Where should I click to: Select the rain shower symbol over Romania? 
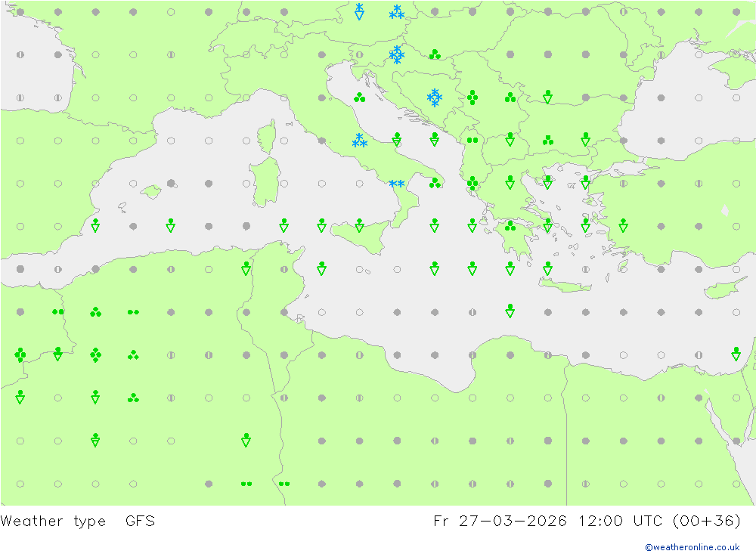547,97
